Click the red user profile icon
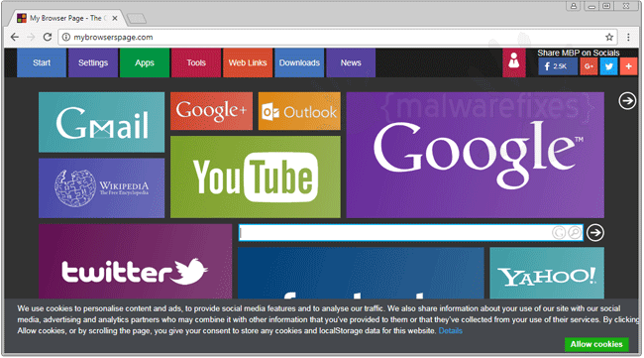Image resolution: width=644 pixels, height=358 pixels. [x=513, y=62]
